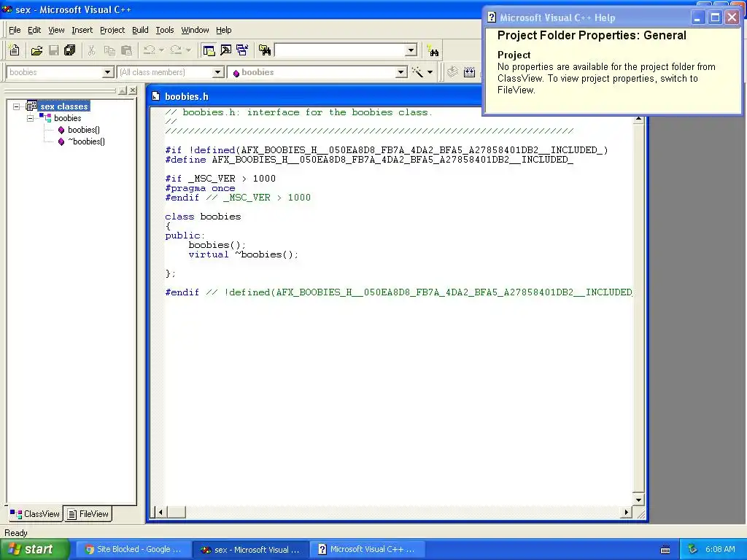Open the redo history dropdown arrow
The width and height of the screenshot is (747, 560).
pos(189,50)
